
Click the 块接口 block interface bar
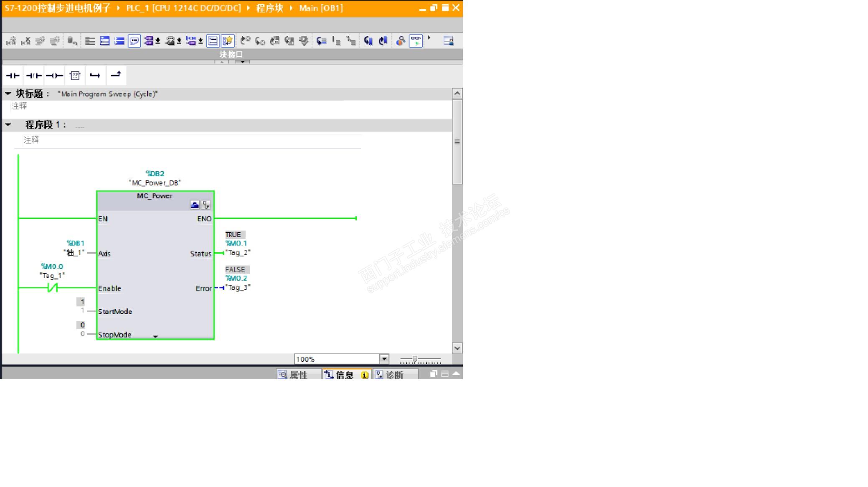click(231, 54)
